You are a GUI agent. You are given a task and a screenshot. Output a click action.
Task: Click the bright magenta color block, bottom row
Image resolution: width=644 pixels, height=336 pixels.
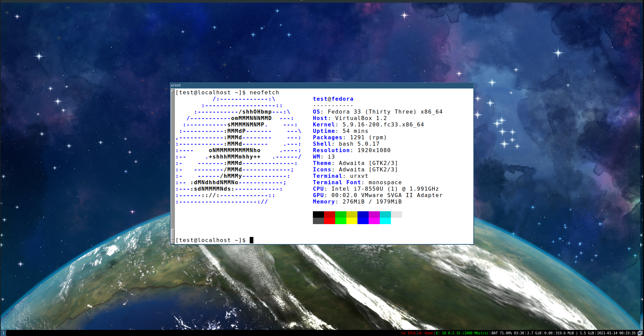(374, 221)
